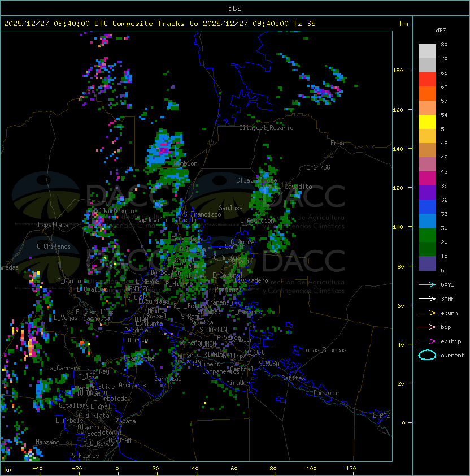Click the TUNUYAN city label

coord(119,440)
